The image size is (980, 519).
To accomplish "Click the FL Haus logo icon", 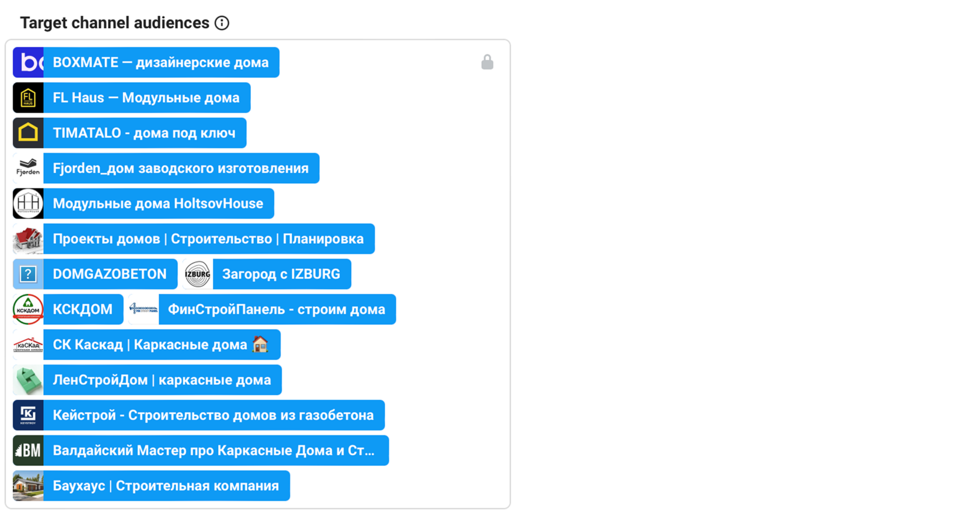I will pos(28,97).
